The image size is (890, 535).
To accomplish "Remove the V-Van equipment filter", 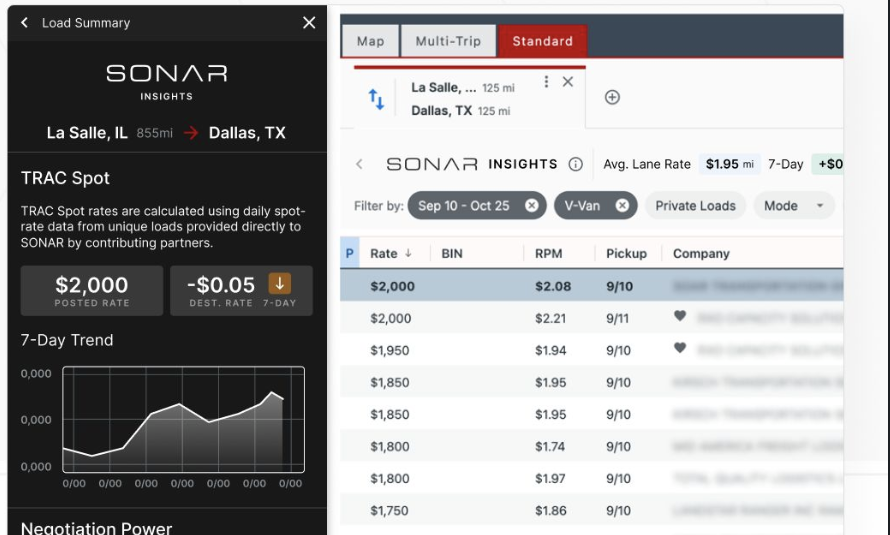I will (622, 206).
